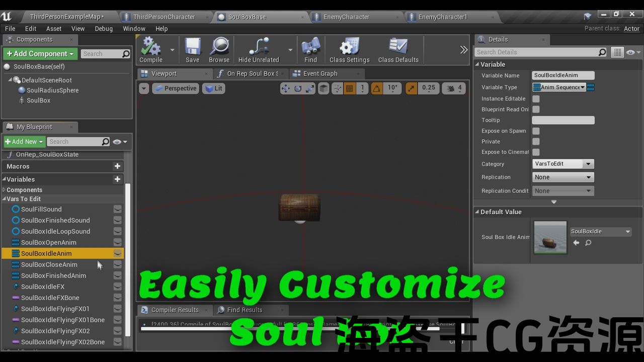
Task: Click the Find binoculars icon
Action: pyautogui.click(x=310, y=49)
